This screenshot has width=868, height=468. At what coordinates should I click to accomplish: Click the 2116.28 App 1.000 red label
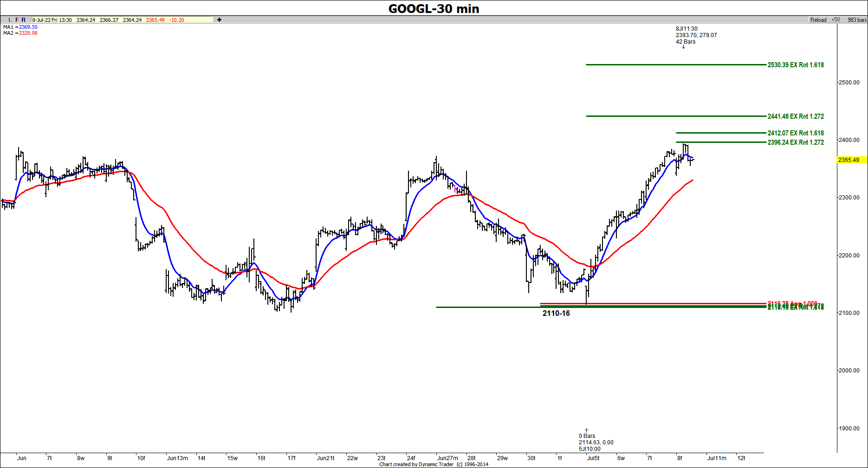pos(792,303)
